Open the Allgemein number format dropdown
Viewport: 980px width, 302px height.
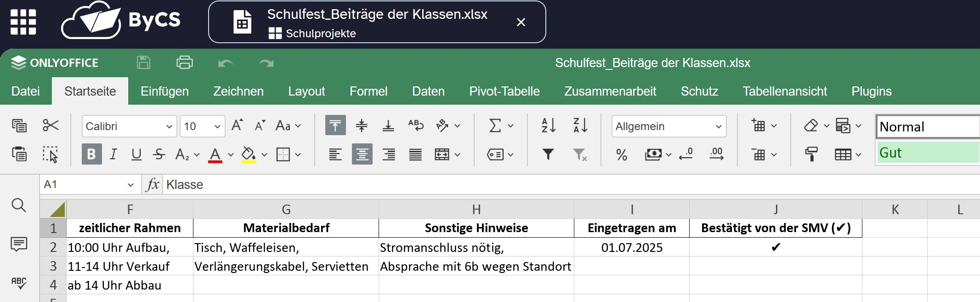[x=668, y=126]
